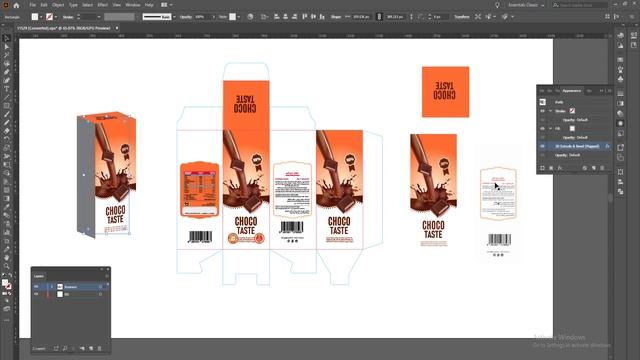The height and width of the screenshot is (360, 640).
Task: Expand the Stroke row in Appearance panel
Action: (x=550, y=111)
